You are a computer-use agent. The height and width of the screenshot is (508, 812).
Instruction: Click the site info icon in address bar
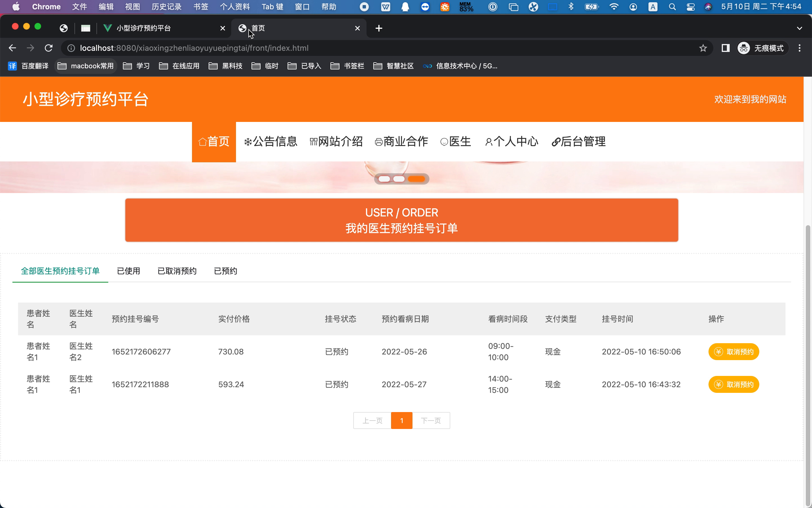(71, 48)
